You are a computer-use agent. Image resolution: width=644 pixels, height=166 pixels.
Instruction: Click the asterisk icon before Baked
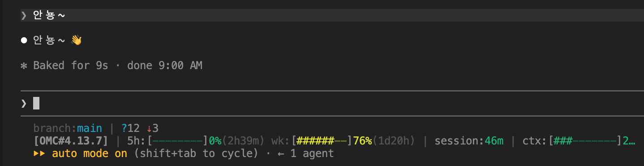(x=24, y=66)
